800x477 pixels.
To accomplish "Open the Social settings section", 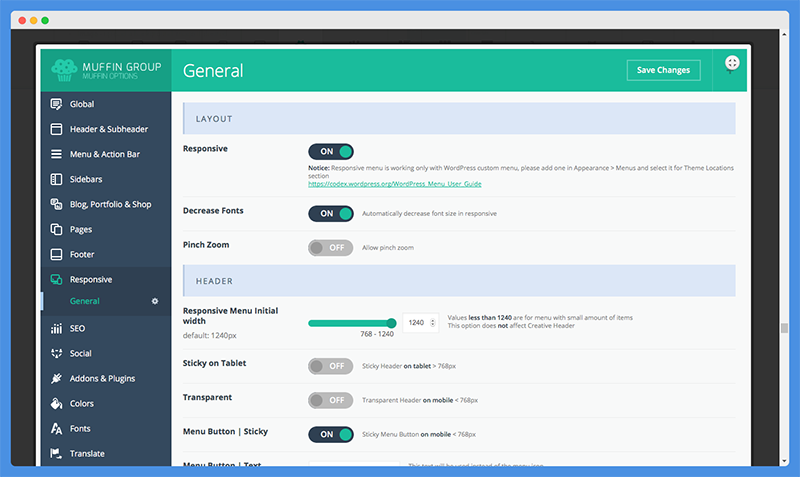I will point(106,353).
